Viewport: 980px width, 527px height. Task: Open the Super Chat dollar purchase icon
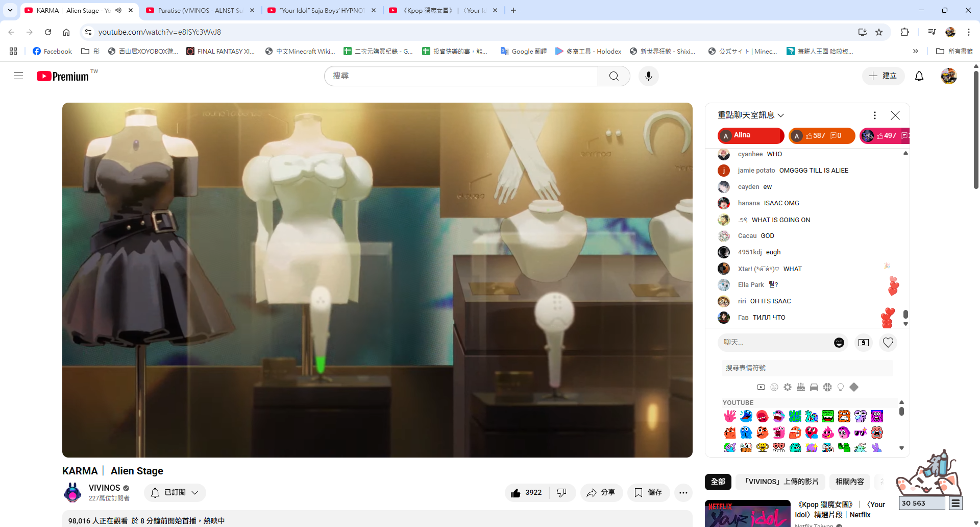click(x=863, y=343)
